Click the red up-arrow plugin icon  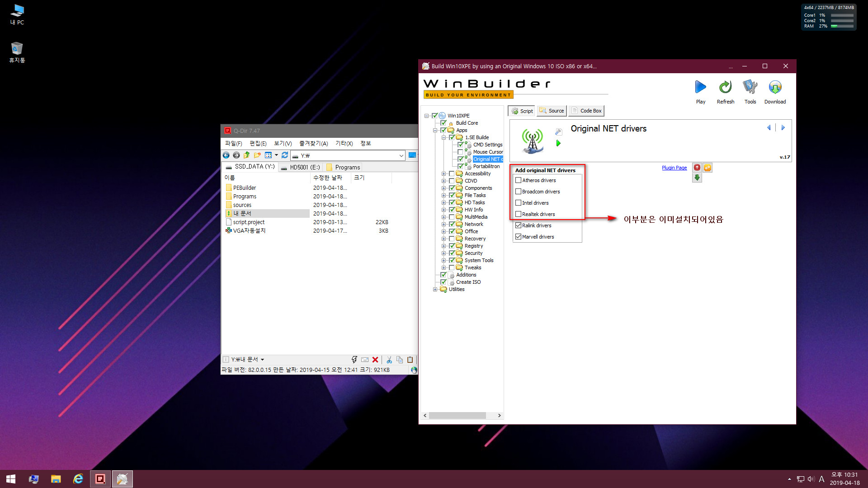[x=697, y=168]
